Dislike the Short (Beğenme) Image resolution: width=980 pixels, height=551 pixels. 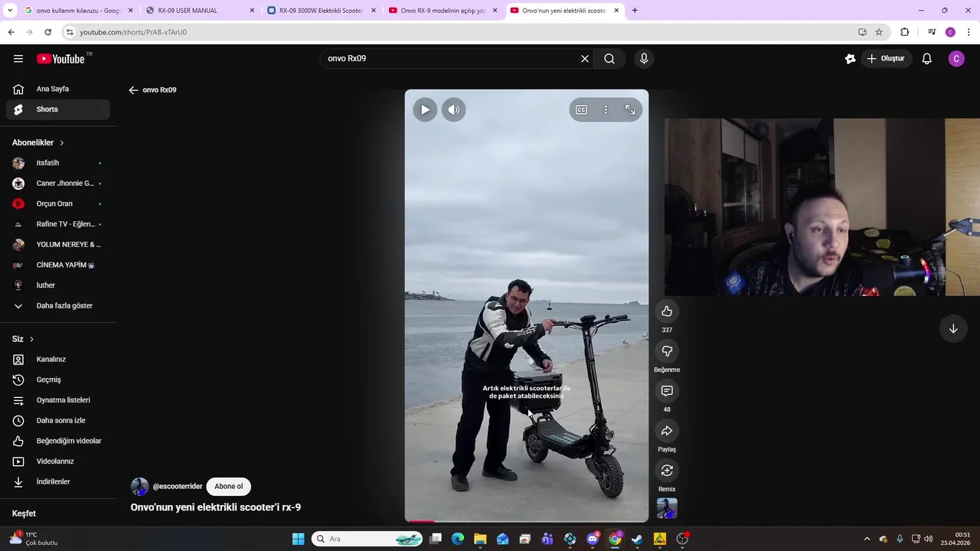(x=667, y=351)
